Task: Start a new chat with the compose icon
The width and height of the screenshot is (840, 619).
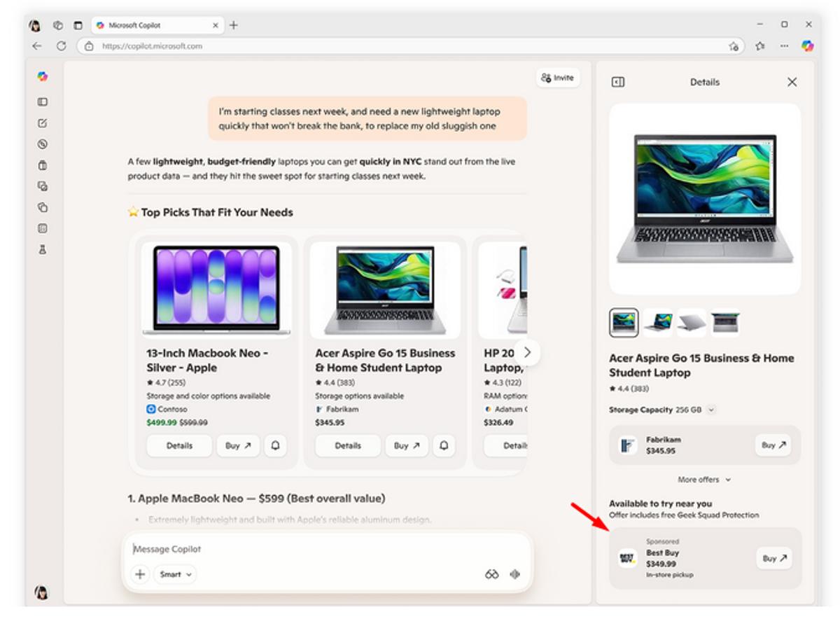Action: [43, 123]
